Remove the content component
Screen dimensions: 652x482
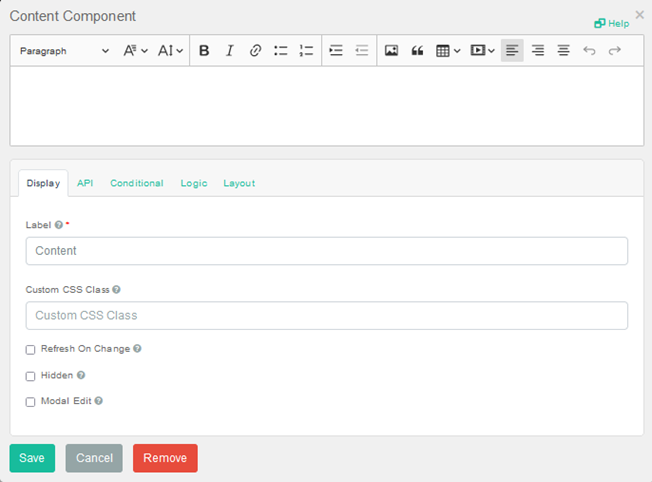pos(165,458)
